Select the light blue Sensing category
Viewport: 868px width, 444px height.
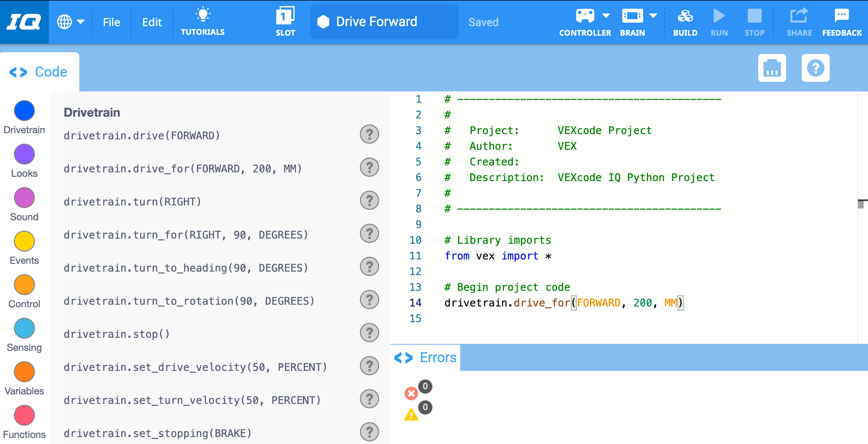(x=24, y=328)
